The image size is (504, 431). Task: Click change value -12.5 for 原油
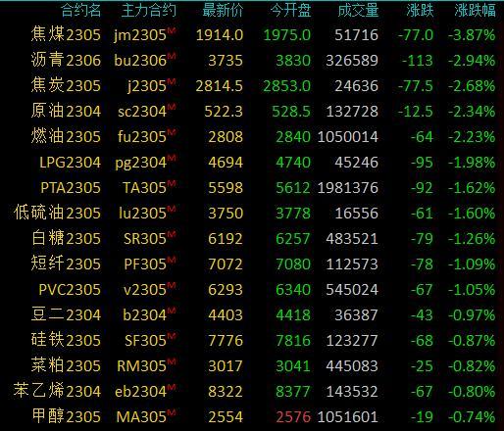(x=416, y=112)
